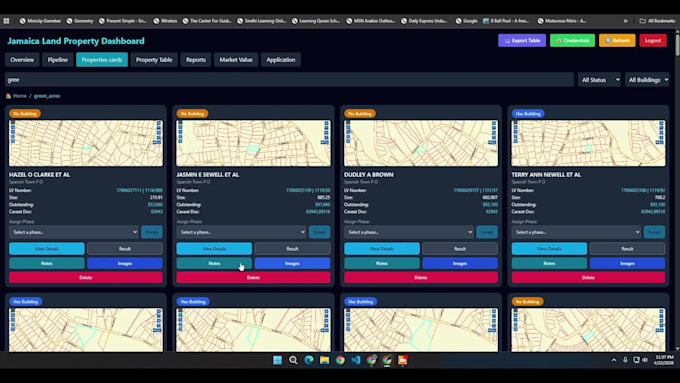The image size is (680, 383).
Task: View Details of Dudley A Brown card
Action: tap(382, 249)
